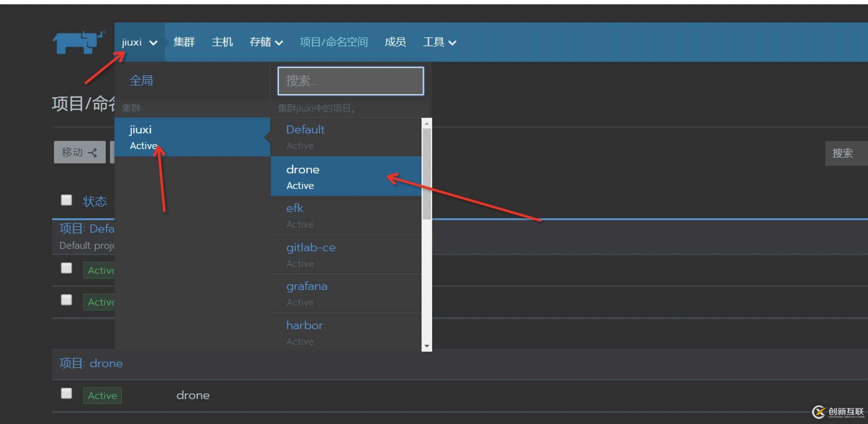Check the first checkbox under 项目: Default
This screenshot has height=424, width=868.
[66, 268]
